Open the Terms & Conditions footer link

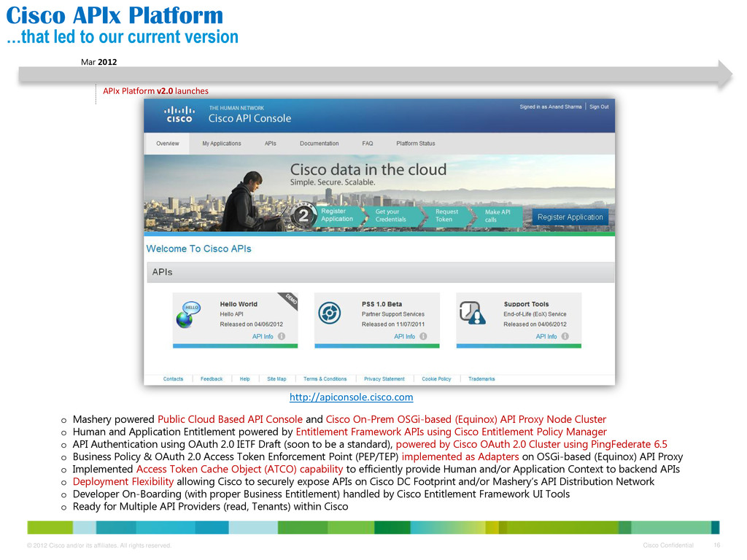coord(325,379)
